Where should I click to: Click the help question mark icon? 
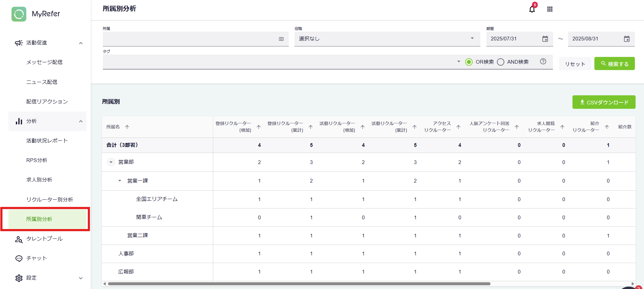click(x=543, y=61)
